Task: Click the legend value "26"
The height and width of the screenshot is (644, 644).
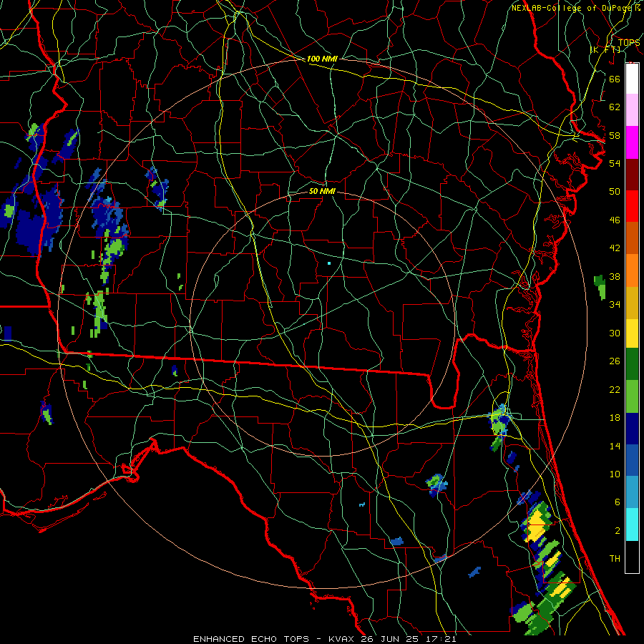Action: coord(615,361)
